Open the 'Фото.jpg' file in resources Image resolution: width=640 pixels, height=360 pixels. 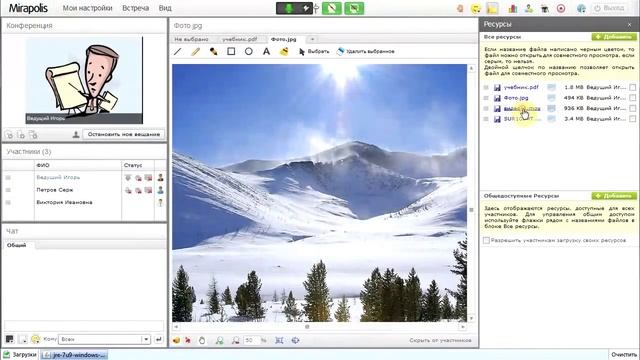516,98
